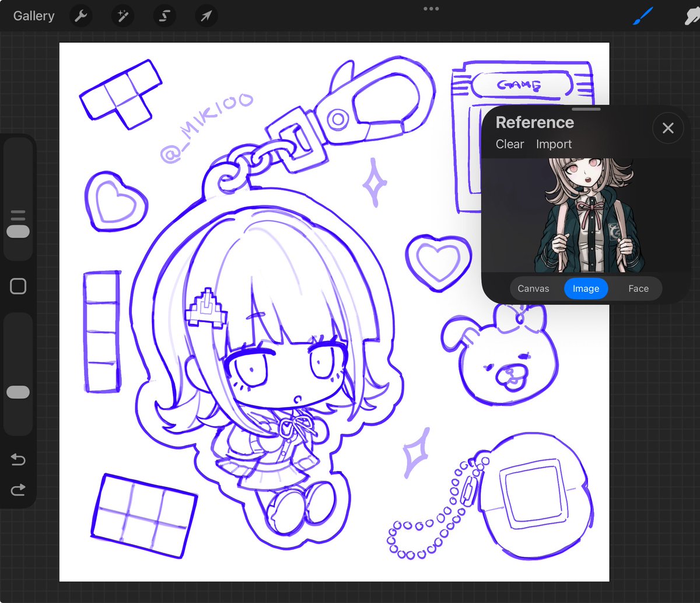Open the Actions wrench menu
The width and height of the screenshot is (700, 603).
coord(81,16)
